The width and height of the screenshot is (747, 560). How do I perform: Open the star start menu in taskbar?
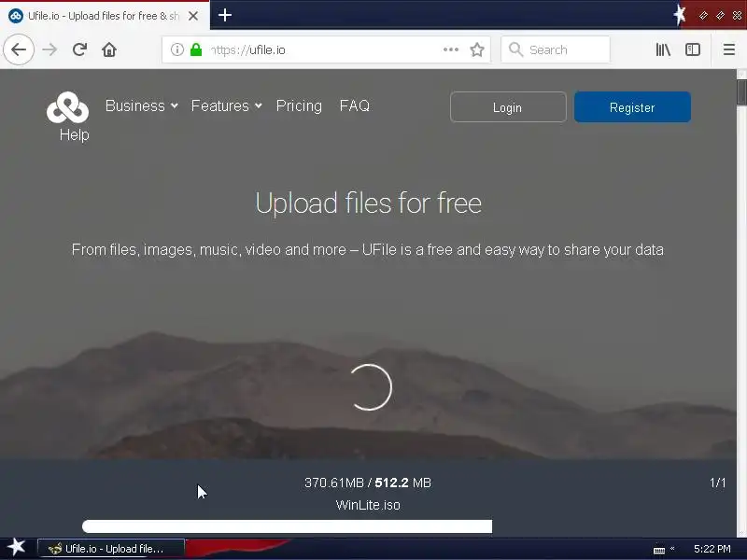[16, 548]
